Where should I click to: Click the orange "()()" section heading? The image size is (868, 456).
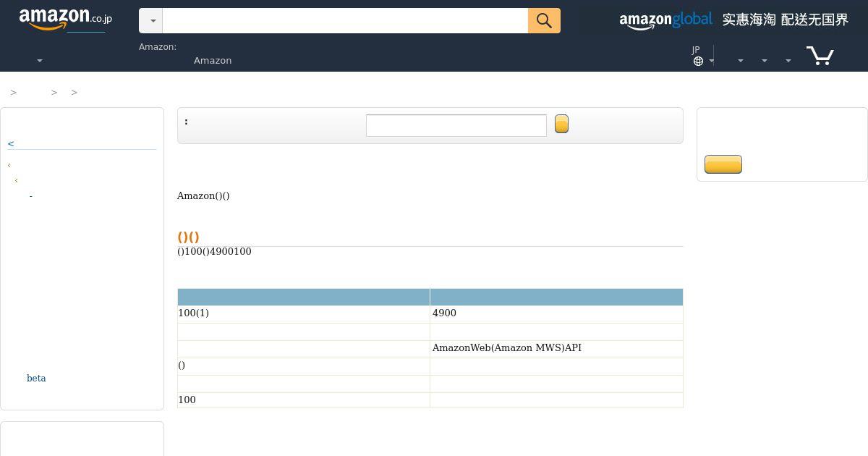(x=188, y=237)
